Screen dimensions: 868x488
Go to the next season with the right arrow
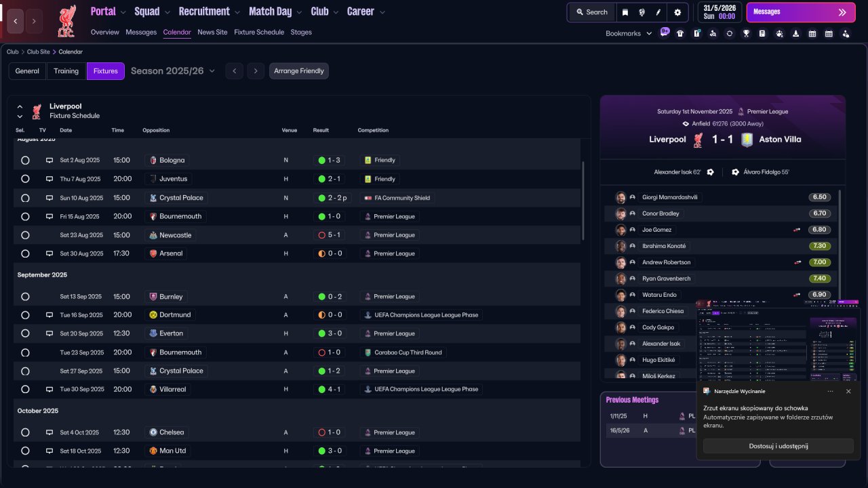(x=256, y=71)
